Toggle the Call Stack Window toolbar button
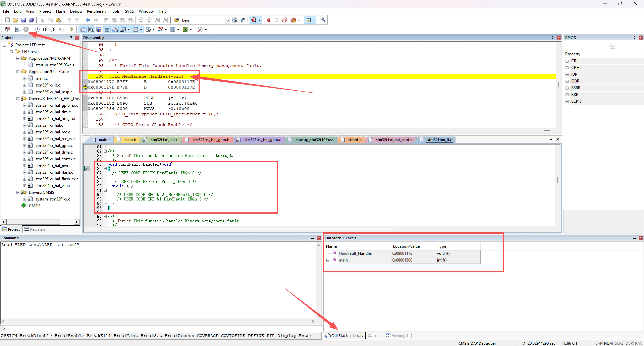The height and width of the screenshot is (346, 644). [115, 30]
